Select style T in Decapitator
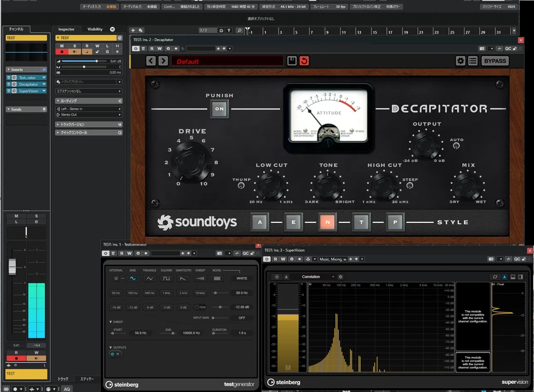Screen dimensions: 534x392 (362, 222)
